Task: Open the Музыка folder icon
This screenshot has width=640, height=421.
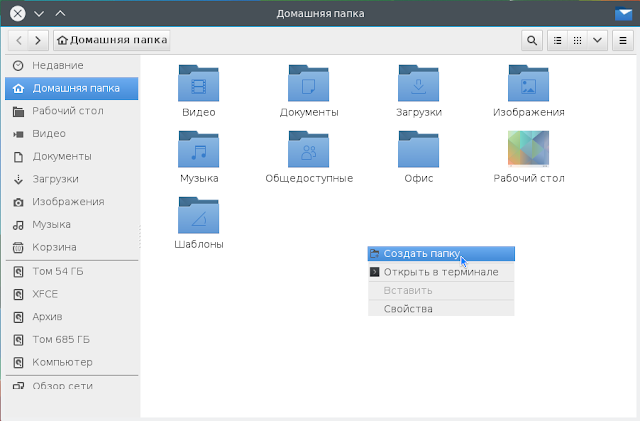Action: pyautogui.click(x=198, y=149)
